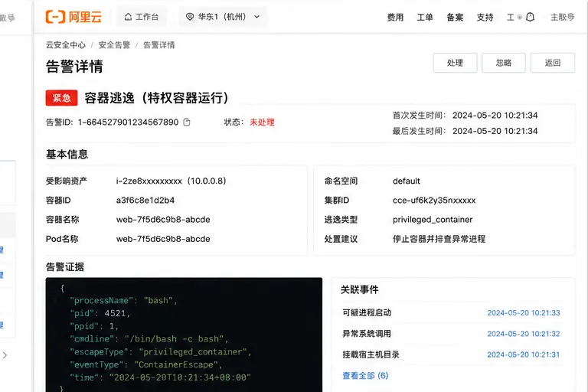This screenshot has width=588, height=392.
Task: Open 支持 in the top menu
Action: 485,18
